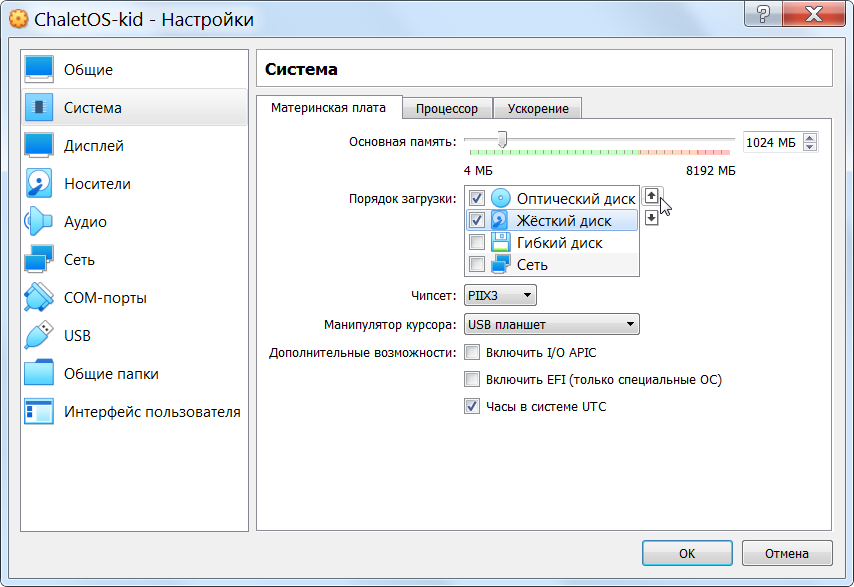Open the Аудио settings category
This screenshot has width=854, height=587.
click(x=135, y=222)
